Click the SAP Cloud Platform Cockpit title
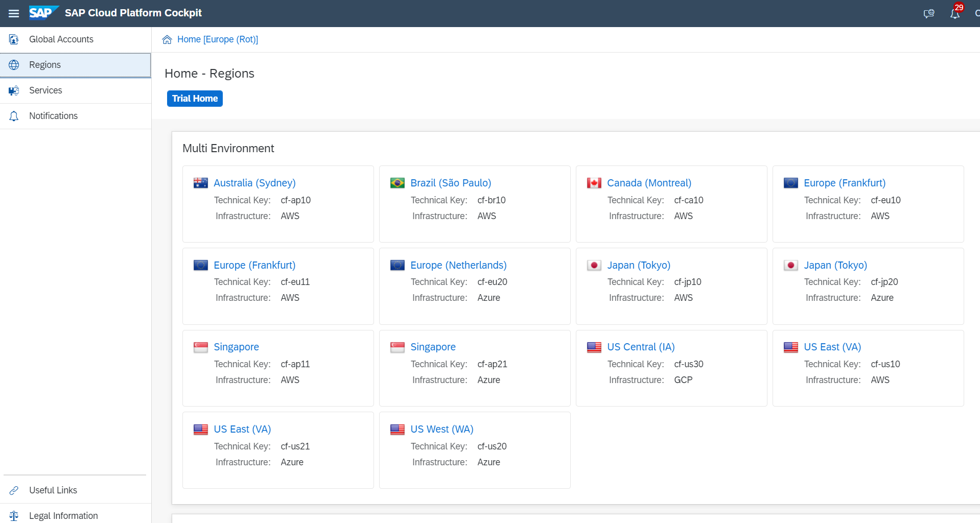The width and height of the screenshot is (980, 523). (133, 13)
